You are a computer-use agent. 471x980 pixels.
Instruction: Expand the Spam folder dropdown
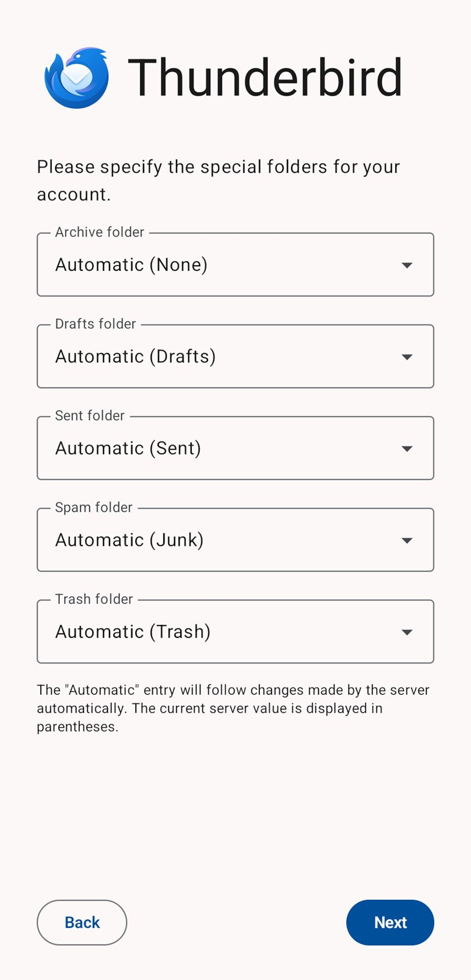point(236,540)
